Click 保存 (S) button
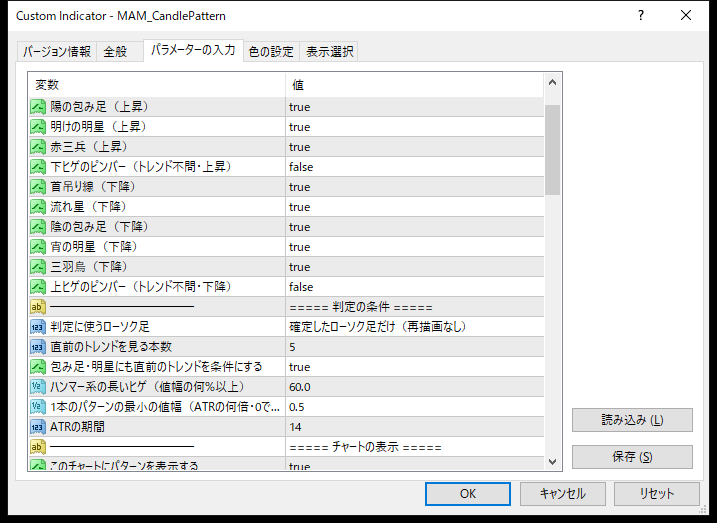This screenshot has height=523, width=717. 632,457
